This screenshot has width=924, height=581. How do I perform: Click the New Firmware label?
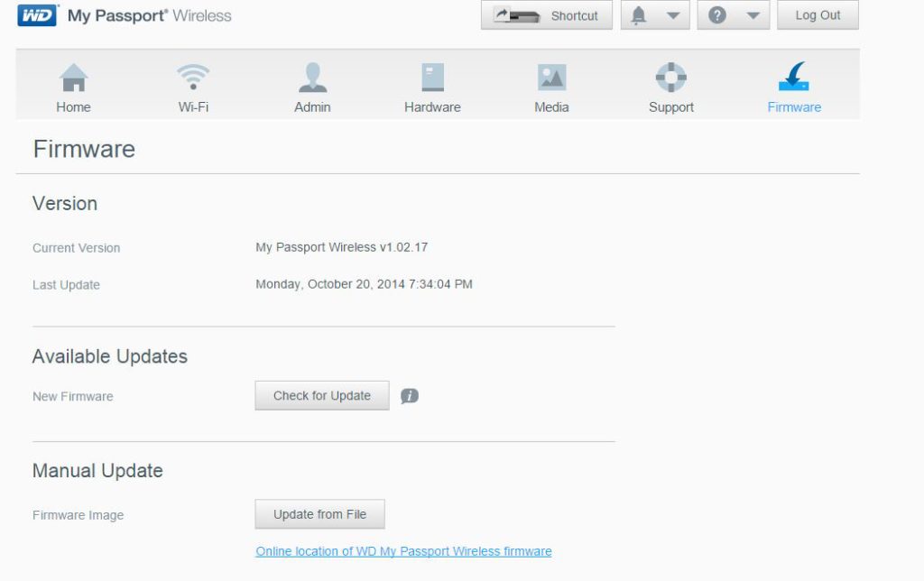(x=72, y=397)
